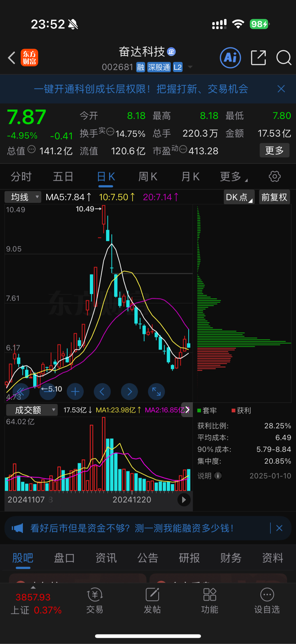Tap info icon next to 换手
The image size is (296, 644).
(110, 131)
